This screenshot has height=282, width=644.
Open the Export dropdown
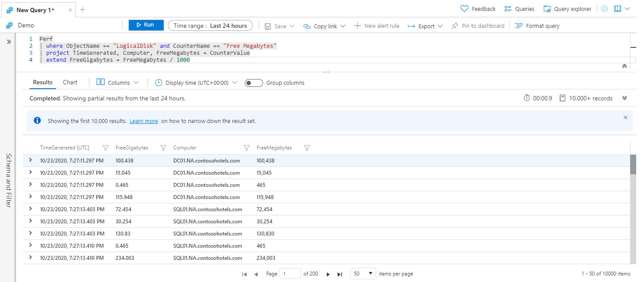pos(425,26)
